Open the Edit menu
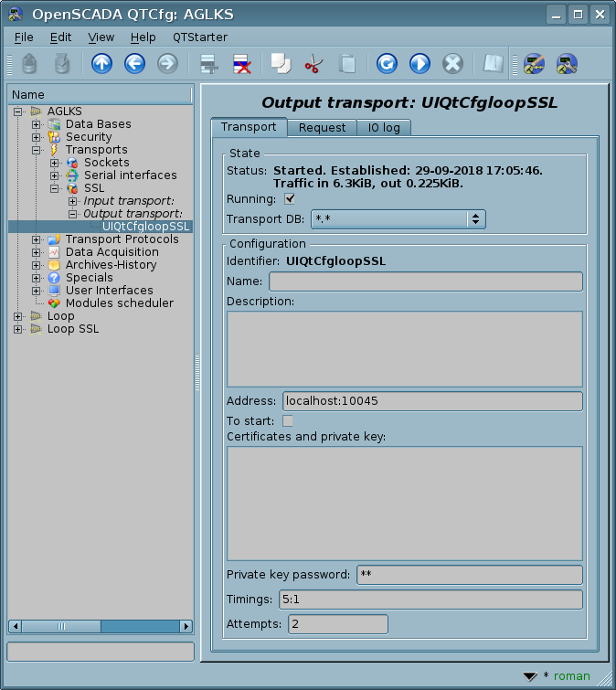The height and width of the screenshot is (690, 616). click(60, 37)
